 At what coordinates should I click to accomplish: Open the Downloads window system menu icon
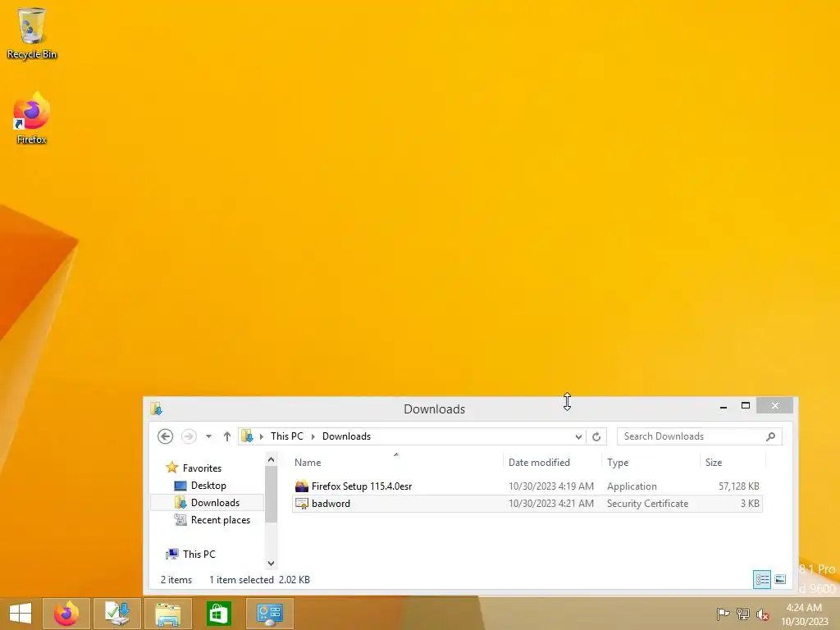pyautogui.click(x=156, y=409)
